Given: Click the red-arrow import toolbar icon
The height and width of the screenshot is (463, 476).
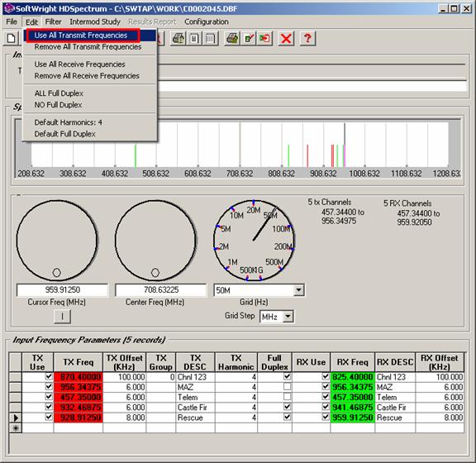Looking at the screenshot, I should coord(264,39).
